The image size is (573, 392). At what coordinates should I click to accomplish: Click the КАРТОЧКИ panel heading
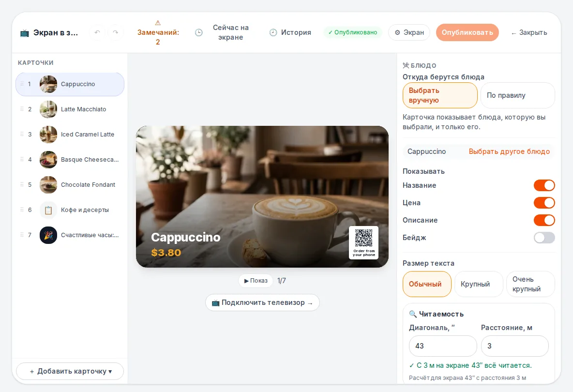pyautogui.click(x=36, y=63)
